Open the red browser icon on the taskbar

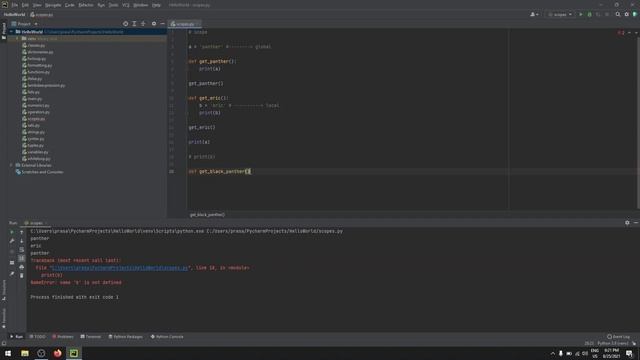58,353
